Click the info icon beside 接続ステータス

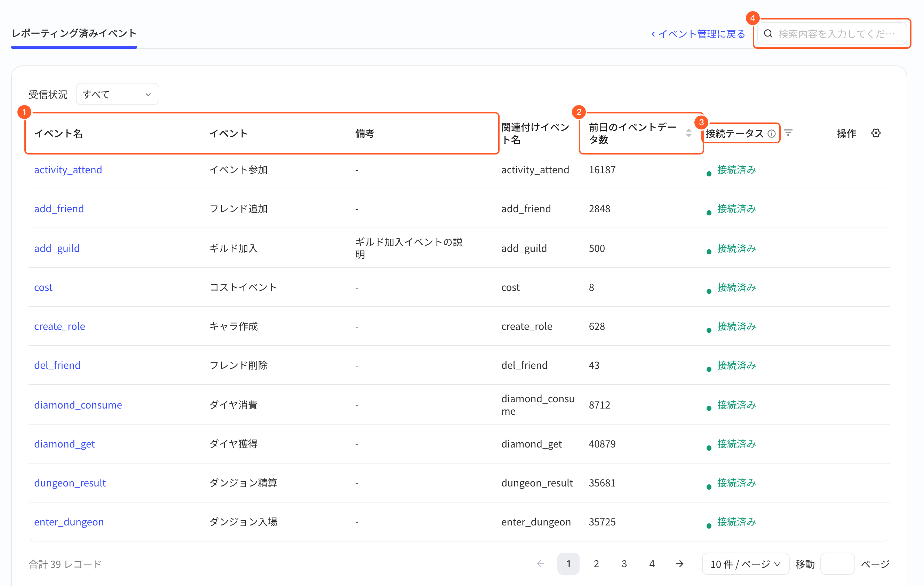coord(771,134)
